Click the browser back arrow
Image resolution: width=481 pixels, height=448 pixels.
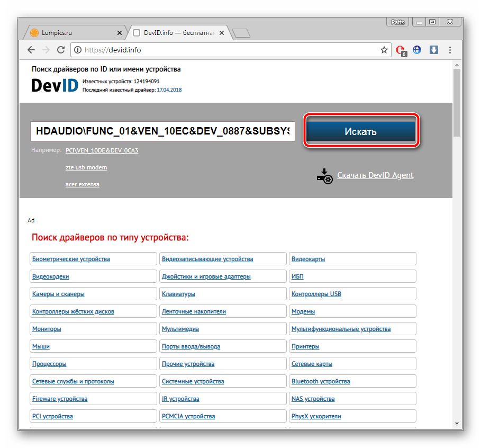click(x=31, y=50)
